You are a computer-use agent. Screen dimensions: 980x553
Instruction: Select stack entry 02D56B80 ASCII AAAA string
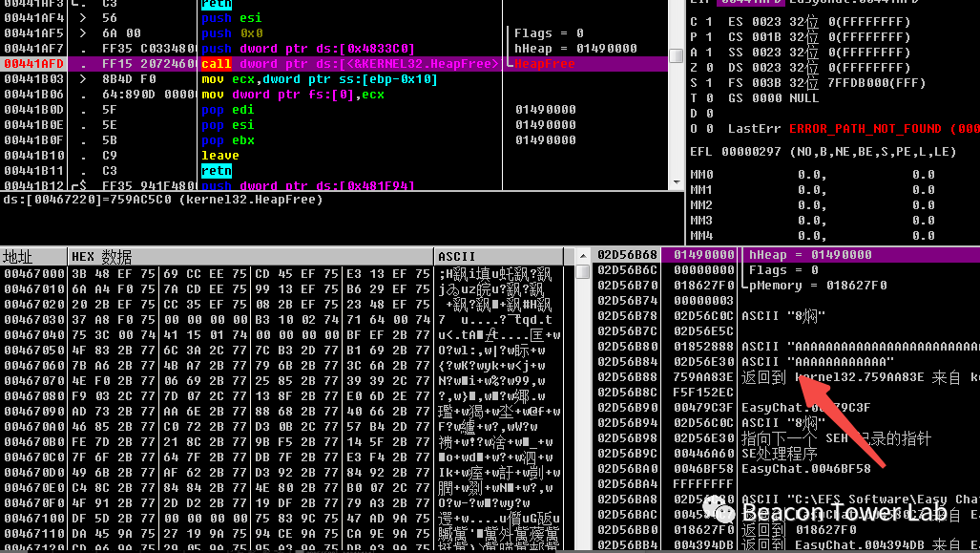(786, 347)
